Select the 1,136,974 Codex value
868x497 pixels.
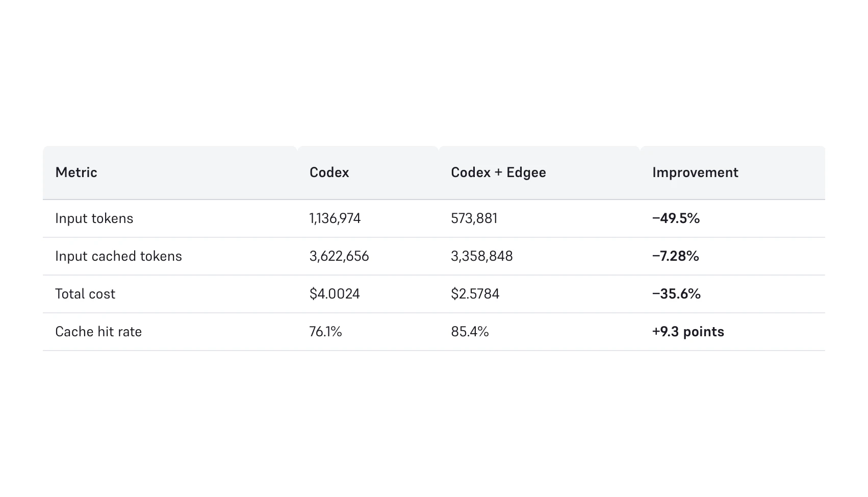[x=335, y=218]
